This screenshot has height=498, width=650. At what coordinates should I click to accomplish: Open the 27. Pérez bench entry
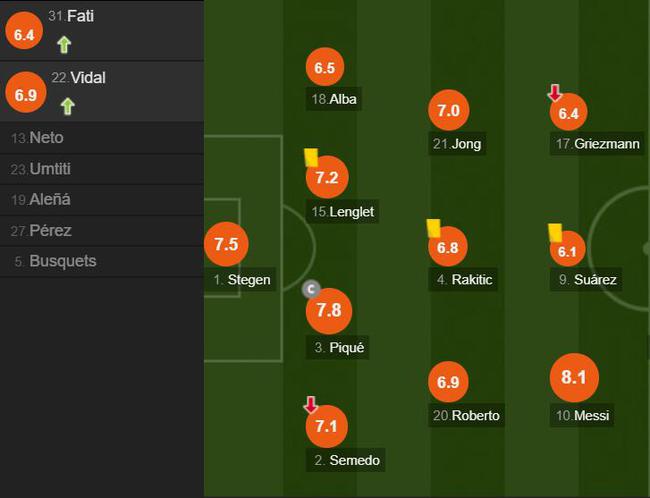(102, 231)
